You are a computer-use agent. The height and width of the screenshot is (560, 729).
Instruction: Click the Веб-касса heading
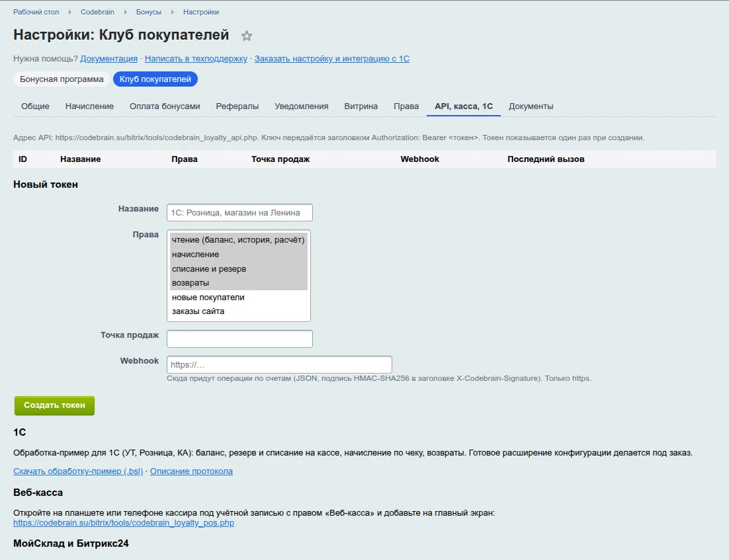pos(38,493)
